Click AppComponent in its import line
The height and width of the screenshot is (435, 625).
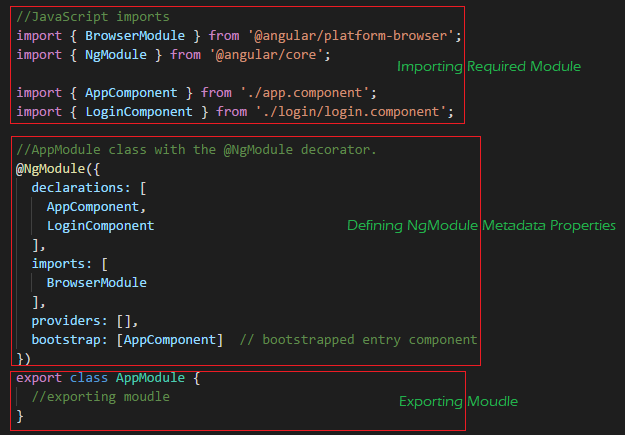coord(131,93)
